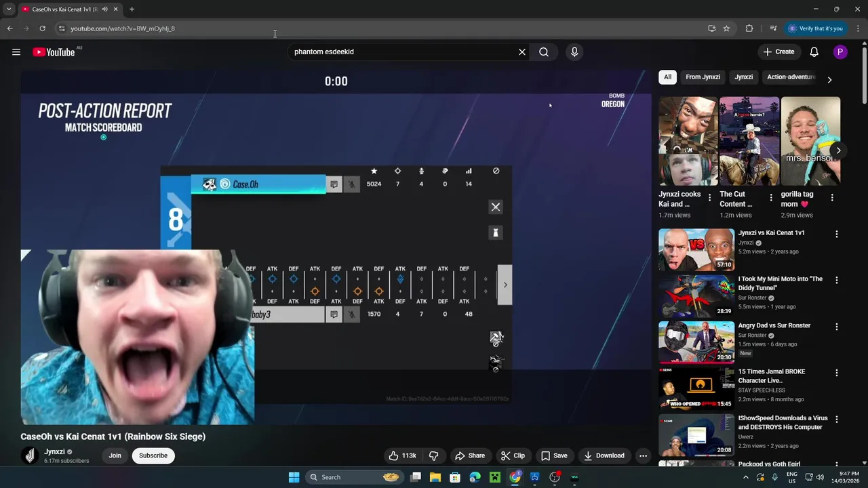Click the Create button
Image resolution: width=868 pixels, height=488 pixels.
click(x=778, y=52)
